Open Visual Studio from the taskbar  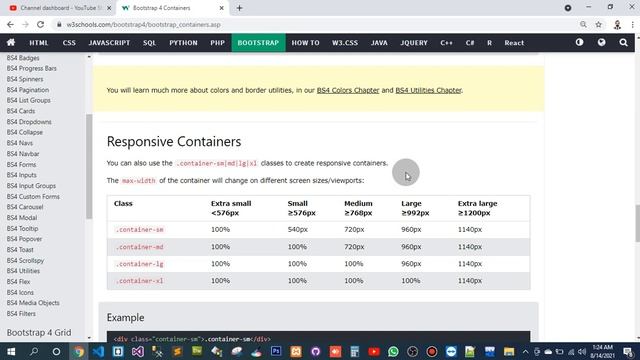[x=138, y=351]
